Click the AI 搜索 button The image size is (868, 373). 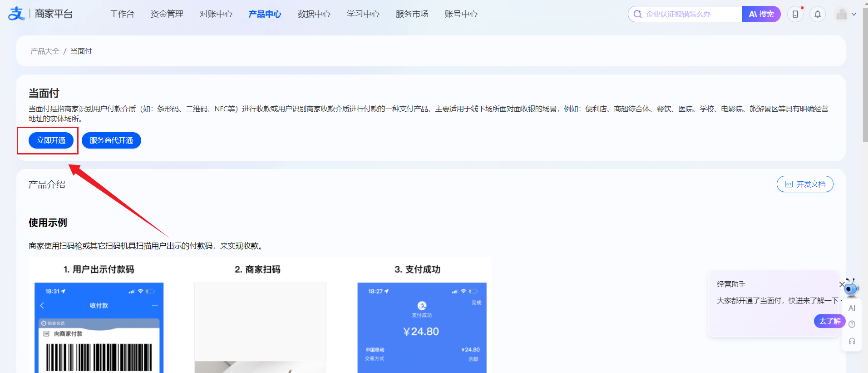click(x=761, y=14)
